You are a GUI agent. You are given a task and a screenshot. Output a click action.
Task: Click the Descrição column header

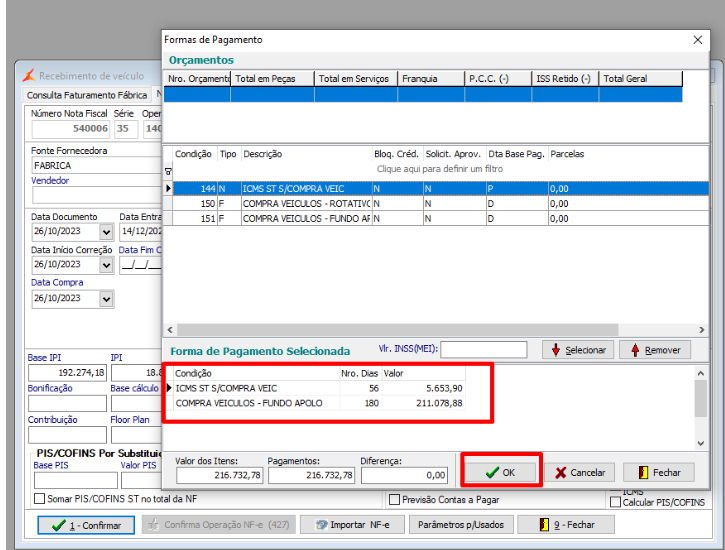307,154
